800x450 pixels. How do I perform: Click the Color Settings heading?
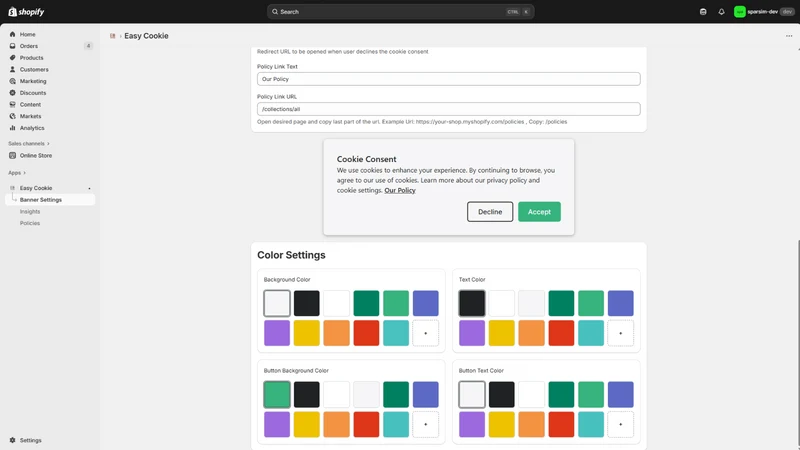[x=291, y=255]
